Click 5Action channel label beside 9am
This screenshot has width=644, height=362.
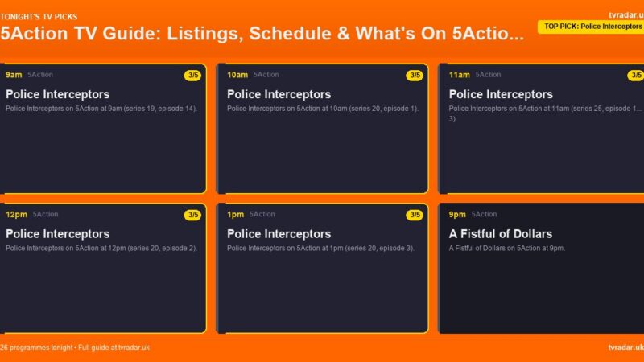pyautogui.click(x=40, y=75)
